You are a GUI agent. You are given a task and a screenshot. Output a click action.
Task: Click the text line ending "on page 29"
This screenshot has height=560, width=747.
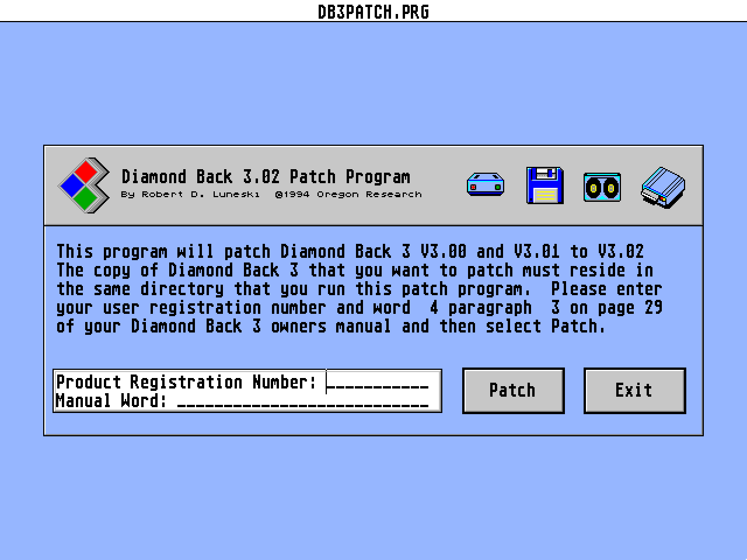[x=359, y=307]
